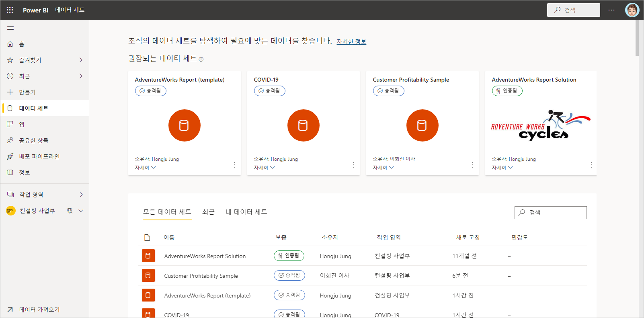Open the user profile avatar
Image resolution: width=644 pixels, height=318 pixels.
pyautogui.click(x=632, y=10)
